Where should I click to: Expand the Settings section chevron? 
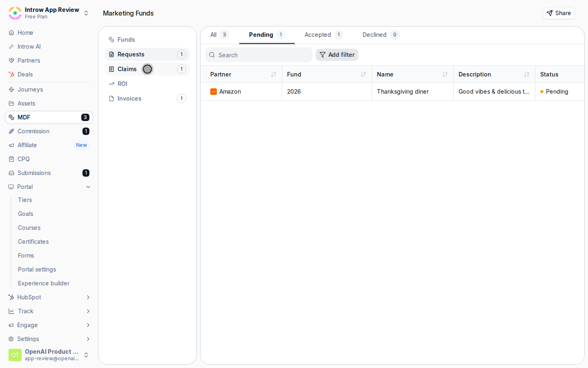pos(88,339)
